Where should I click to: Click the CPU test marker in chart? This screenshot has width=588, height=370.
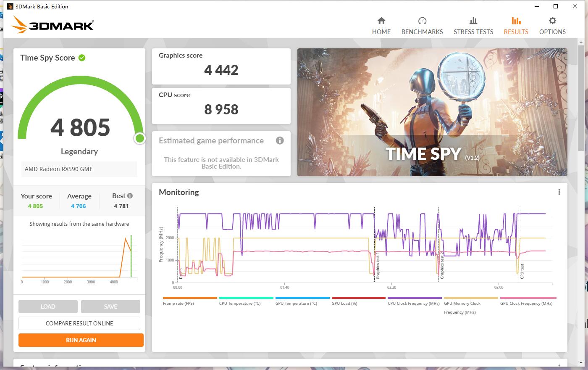[522, 272]
